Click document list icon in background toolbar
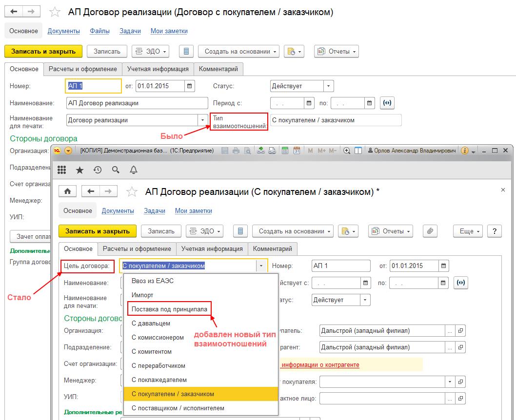 point(186,51)
